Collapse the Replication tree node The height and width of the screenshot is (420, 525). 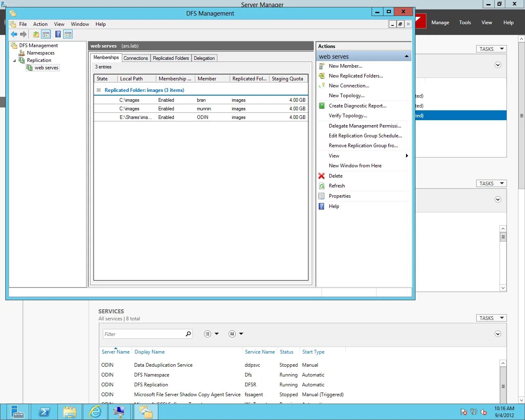(15, 60)
